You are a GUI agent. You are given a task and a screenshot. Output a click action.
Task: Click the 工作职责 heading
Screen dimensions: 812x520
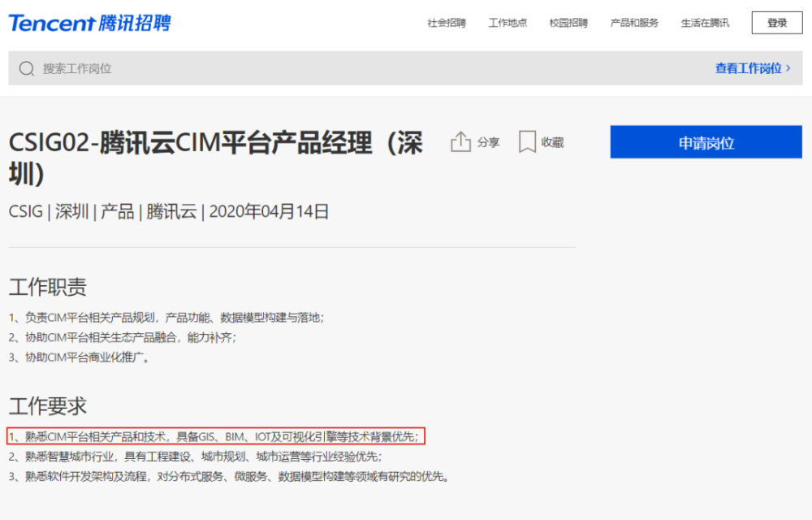click(48, 287)
